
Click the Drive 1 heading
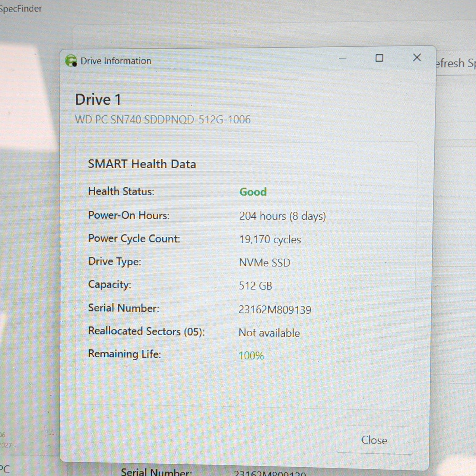[x=98, y=100]
